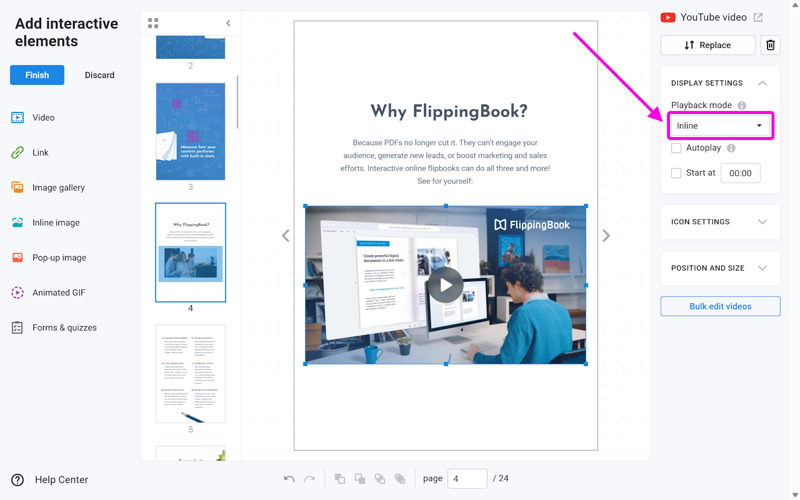This screenshot has width=800, height=500.
Task: Click the Discard button
Action: coord(99,75)
